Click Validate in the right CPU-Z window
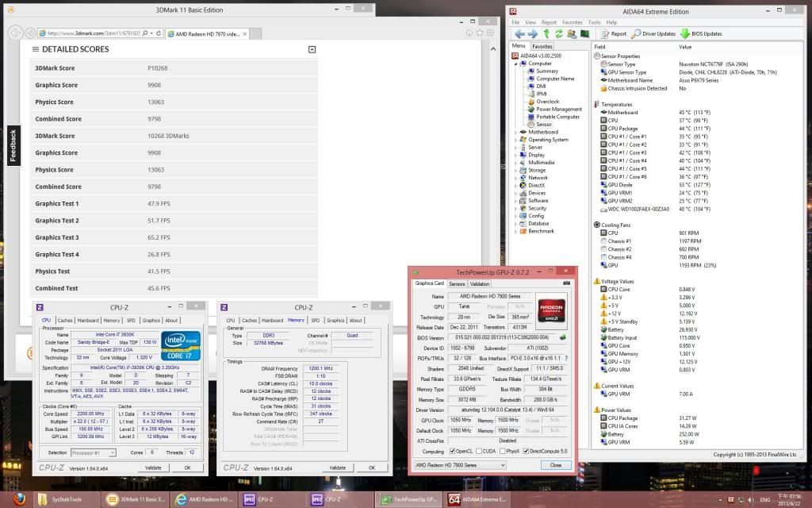 337,468
